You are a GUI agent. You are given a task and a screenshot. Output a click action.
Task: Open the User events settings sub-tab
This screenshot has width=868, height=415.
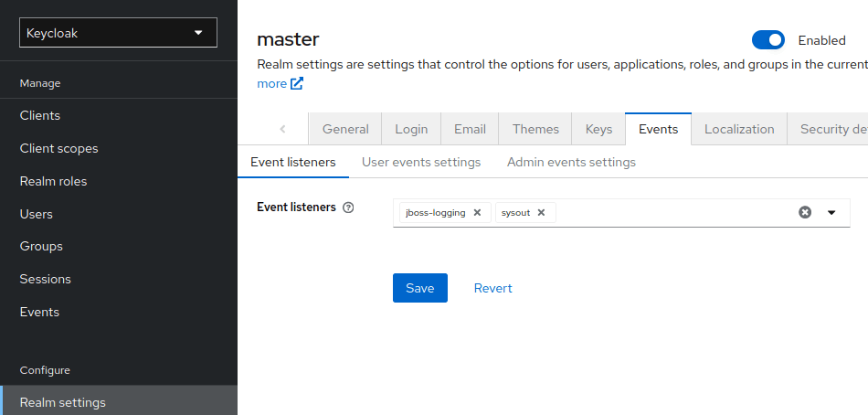[x=421, y=163]
